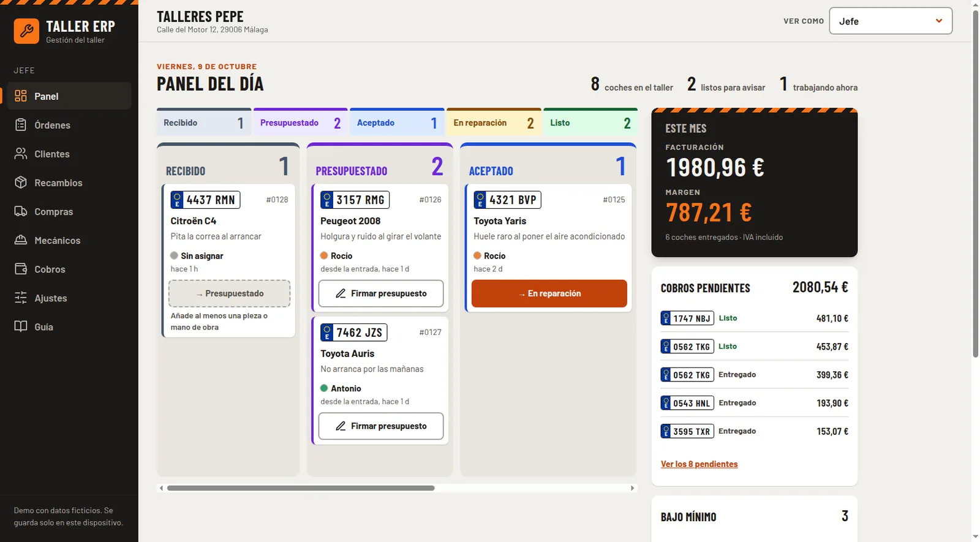The width and height of the screenshot is (980, 542).
Task: Select the Recibido status tab
Action: click(203, 122)
